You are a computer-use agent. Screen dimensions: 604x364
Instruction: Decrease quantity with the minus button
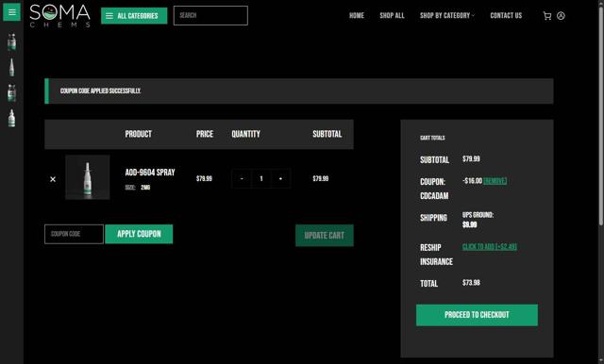[x=242, y=178]
